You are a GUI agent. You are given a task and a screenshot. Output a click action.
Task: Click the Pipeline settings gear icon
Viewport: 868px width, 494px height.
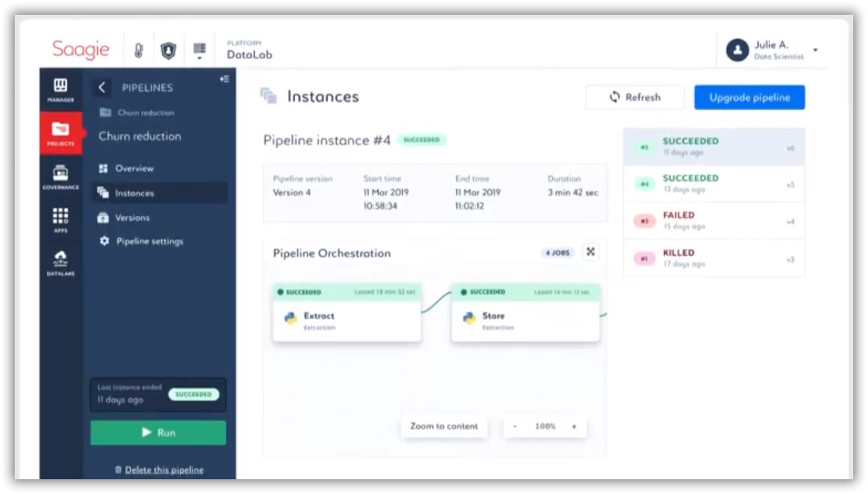click(x=104, y=241)
